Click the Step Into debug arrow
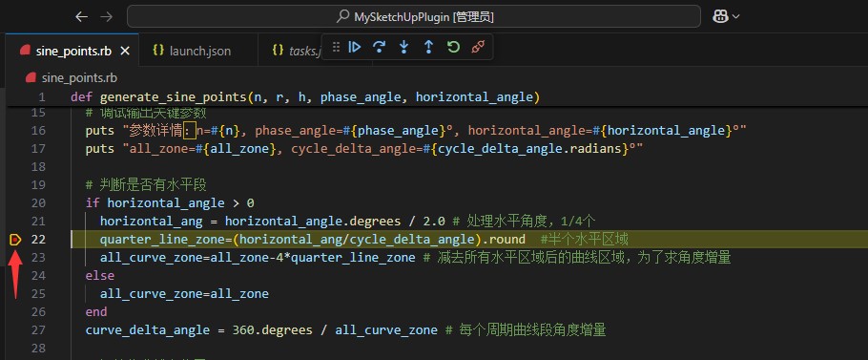Image resolution: width=868 pixels, height=360 pixels. coord(403,47)
